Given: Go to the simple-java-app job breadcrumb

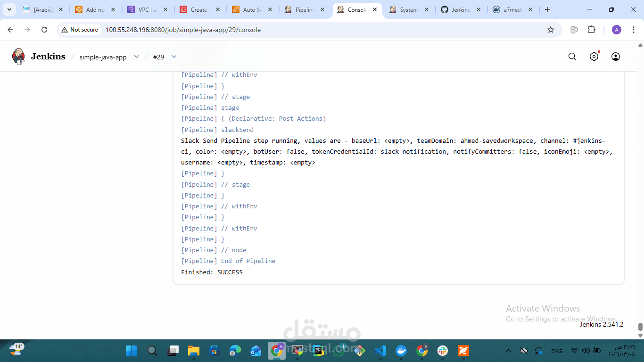Looking at the screenshot, I should (x=103, y=57).
